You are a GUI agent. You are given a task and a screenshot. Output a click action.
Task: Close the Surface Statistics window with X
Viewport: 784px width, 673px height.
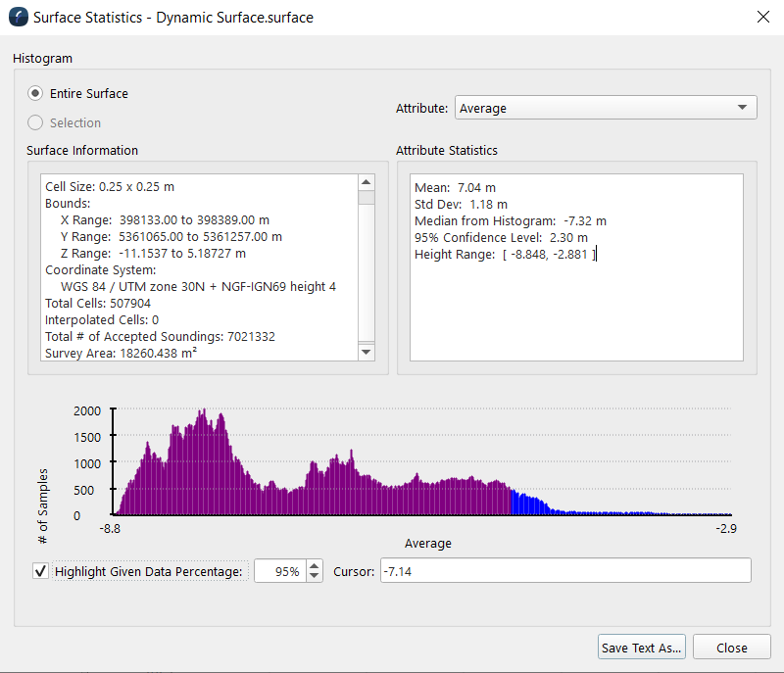[763, 17]
